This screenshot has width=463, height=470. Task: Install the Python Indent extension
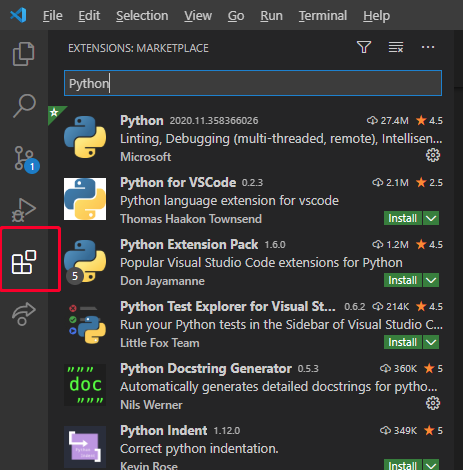click(403, 465)
